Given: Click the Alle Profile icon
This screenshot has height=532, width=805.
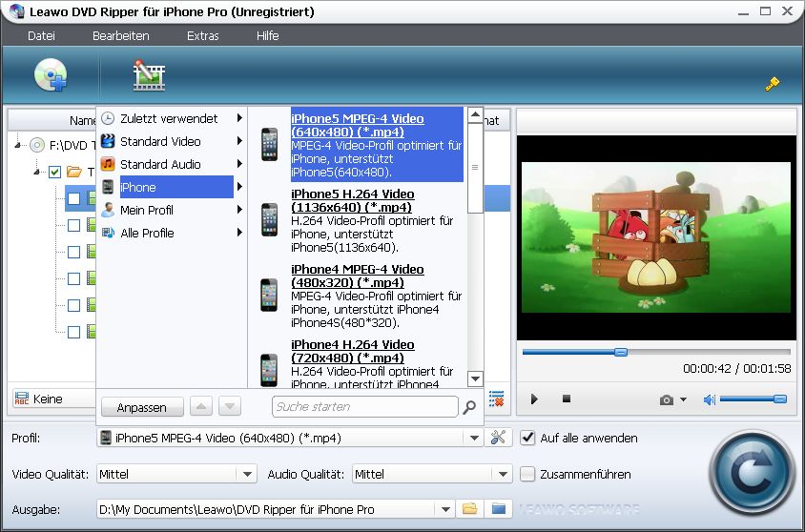Looking at the screenshot, I should (108, 233).
